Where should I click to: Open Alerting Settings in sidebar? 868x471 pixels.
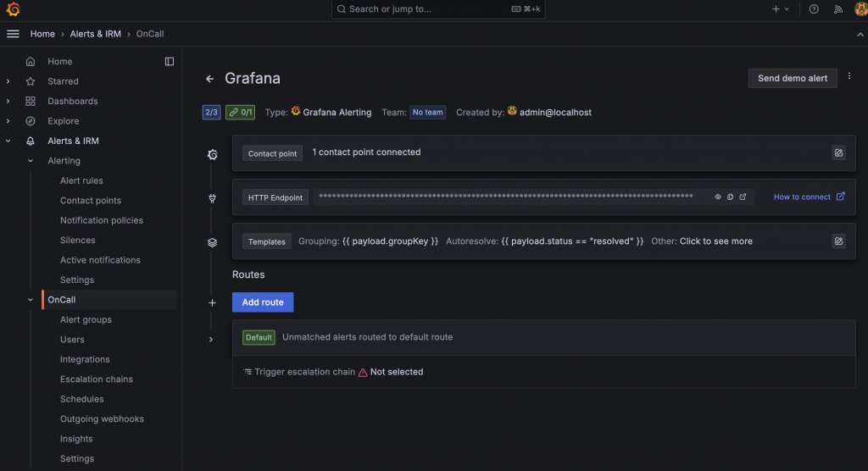pos(77,280)
